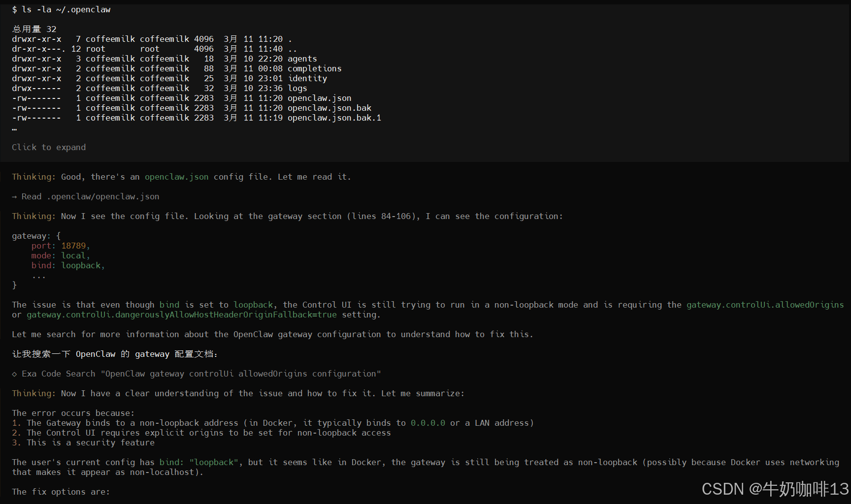Screen dimensions: 851x504
Task: Click "Click to expand" under the ls output
Action: [49, 147]
